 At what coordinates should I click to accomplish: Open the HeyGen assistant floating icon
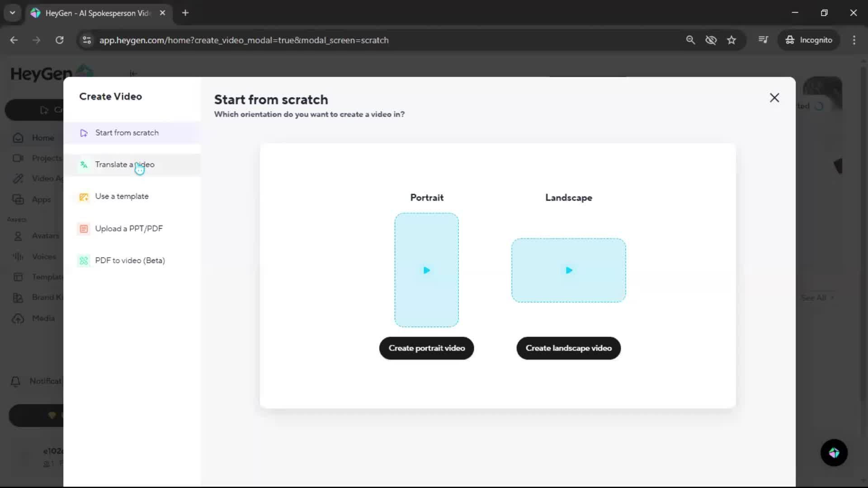[834, 452]
